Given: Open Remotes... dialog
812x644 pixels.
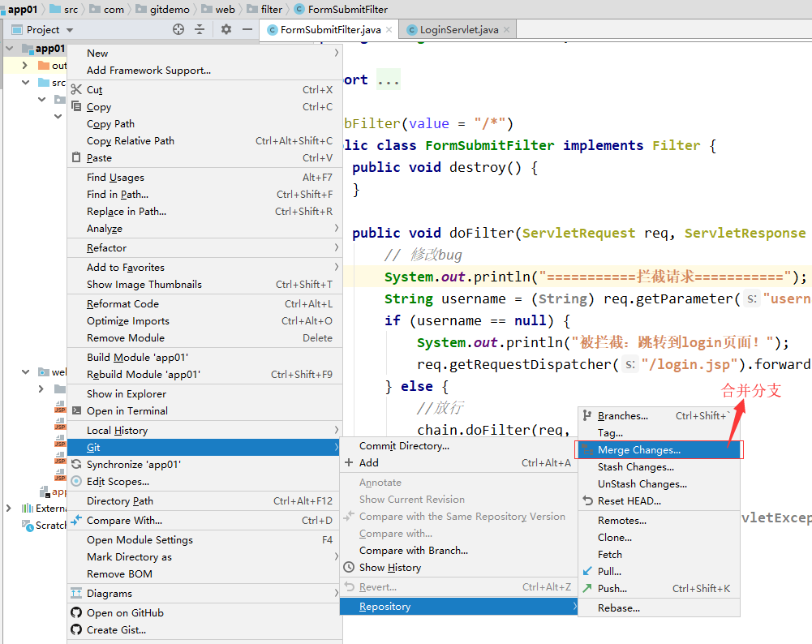Looking at the screenshot, I should coord(659,520).
